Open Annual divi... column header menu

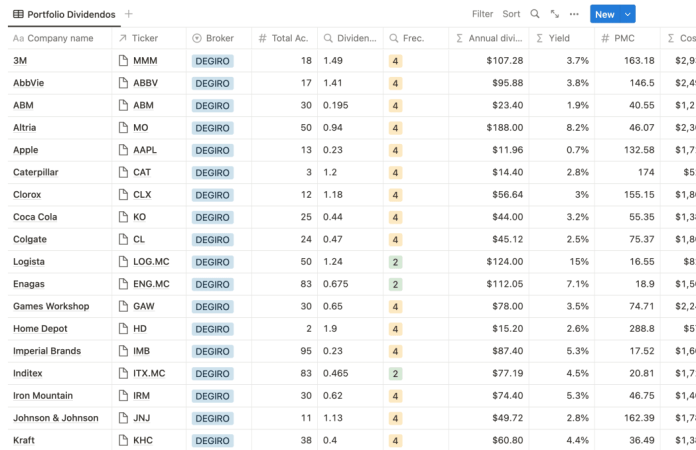coord(489,38)
